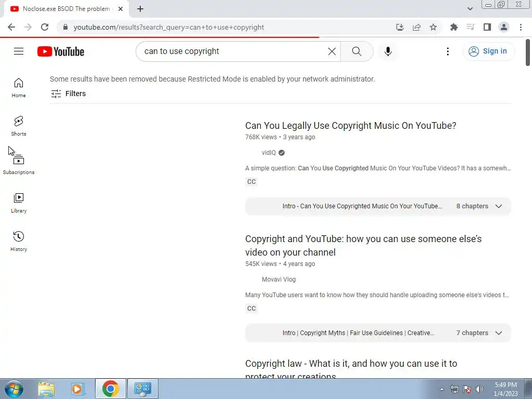532x399 pixels.
Task: Go back with the browser back arrow
Action: [11, 27]
